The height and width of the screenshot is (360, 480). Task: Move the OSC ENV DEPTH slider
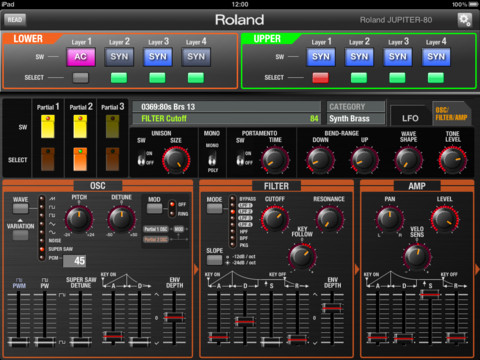click(174, 317)
